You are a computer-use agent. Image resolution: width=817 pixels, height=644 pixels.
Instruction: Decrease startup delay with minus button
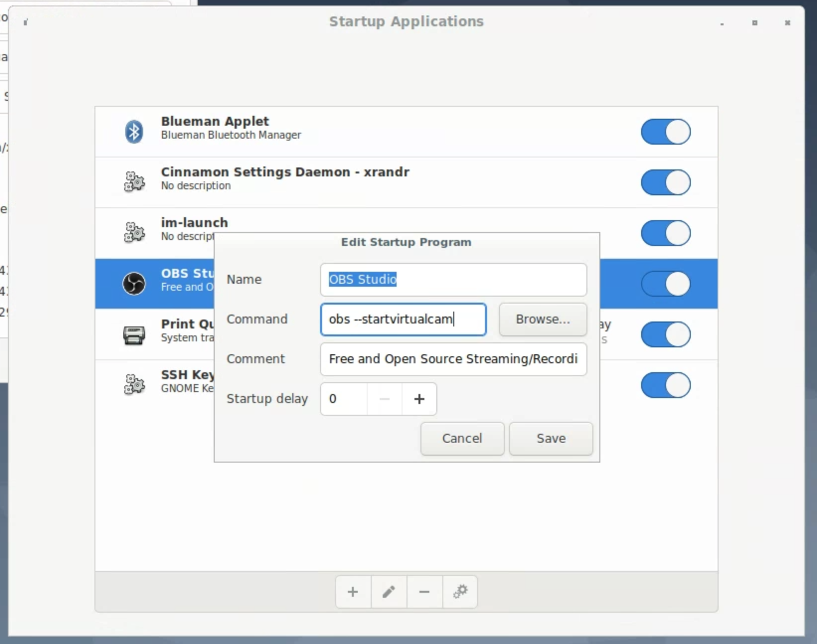click(x=384, y=399)
